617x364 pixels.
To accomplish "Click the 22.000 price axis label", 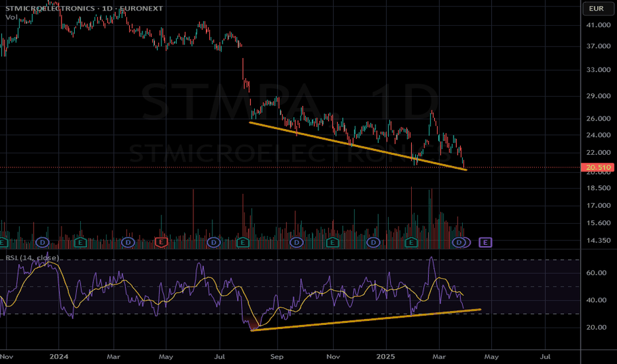I will click(x=598, y=152).
